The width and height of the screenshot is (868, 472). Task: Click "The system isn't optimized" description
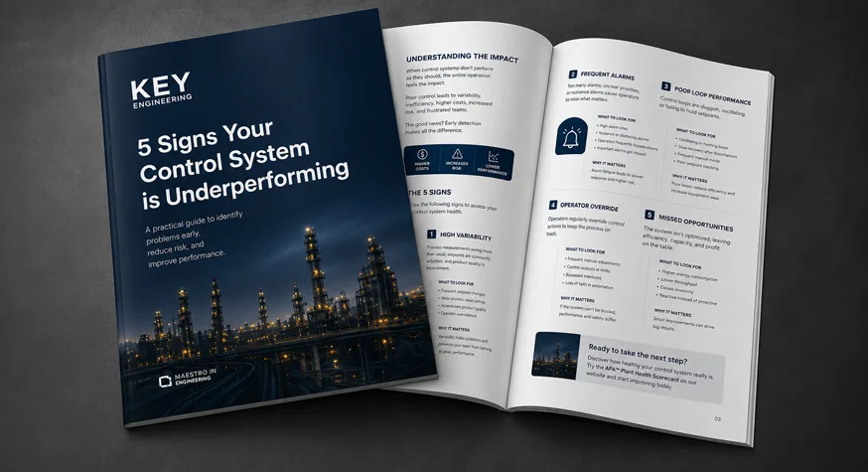[686, 238]
